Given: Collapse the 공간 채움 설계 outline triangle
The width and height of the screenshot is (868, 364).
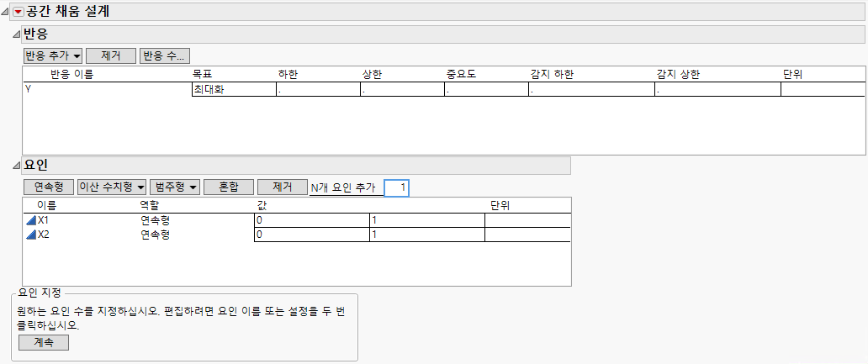Looking at the screenshot, I should (x=6, y=12).
